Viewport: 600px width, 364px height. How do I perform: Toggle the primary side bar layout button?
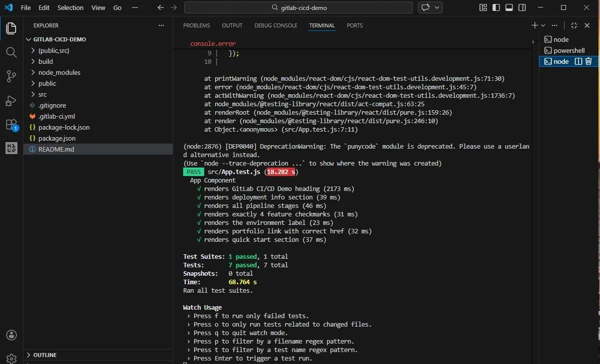(x=496, y=7)
